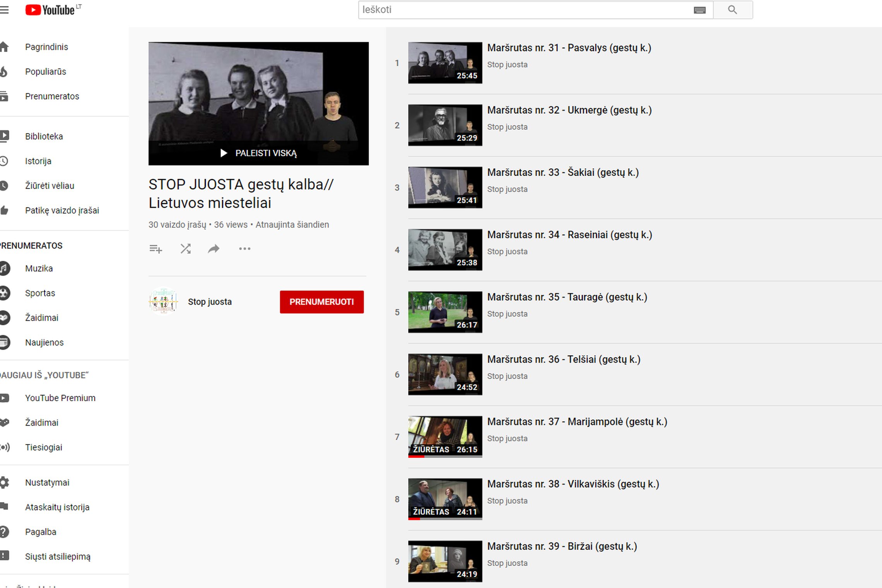
Task: Open Maršrutas nr. 38 - Vilkaviškis title
Action: (x=573, y=484)
